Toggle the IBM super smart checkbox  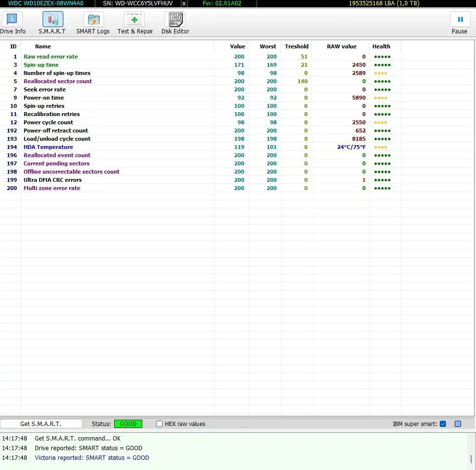(x=443, y=424)
